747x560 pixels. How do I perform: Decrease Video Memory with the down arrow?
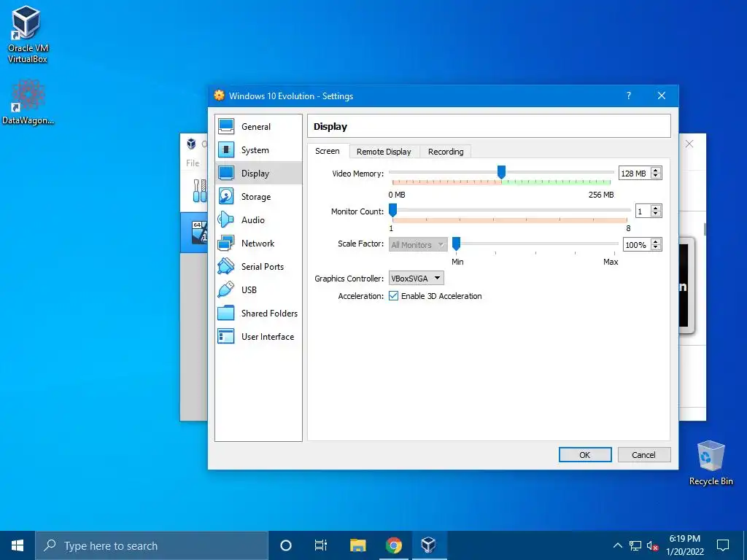pyautogui.click(x=656, y=176)
